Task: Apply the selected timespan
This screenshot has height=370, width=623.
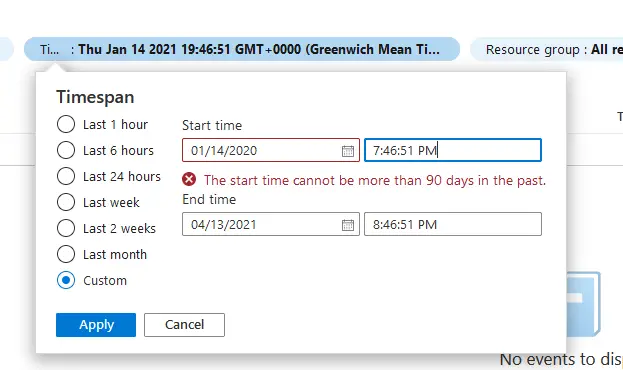Action: [96, 325]
